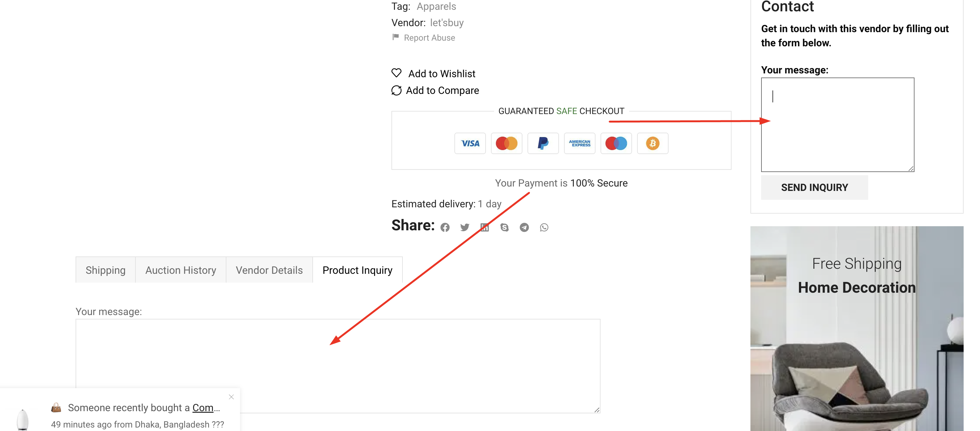Share product via WhatsApp icon
The height and width of the screenshot is (431, 980).
click(544, 227)
